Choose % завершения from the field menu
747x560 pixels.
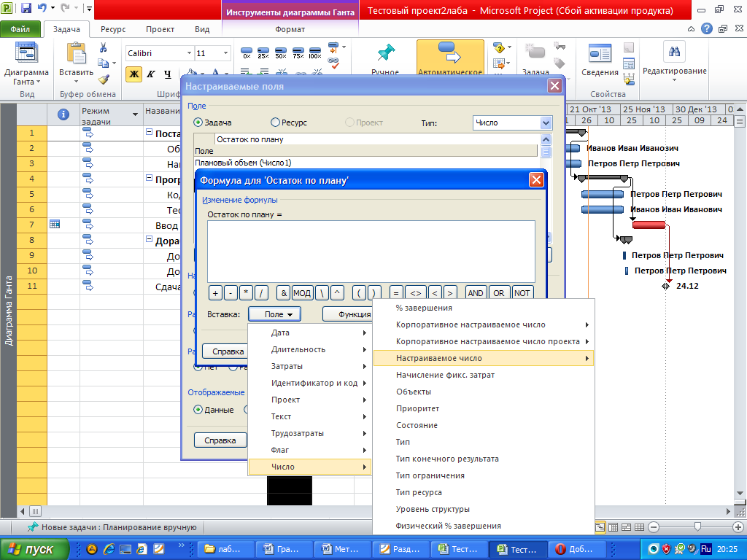(484, 308)
